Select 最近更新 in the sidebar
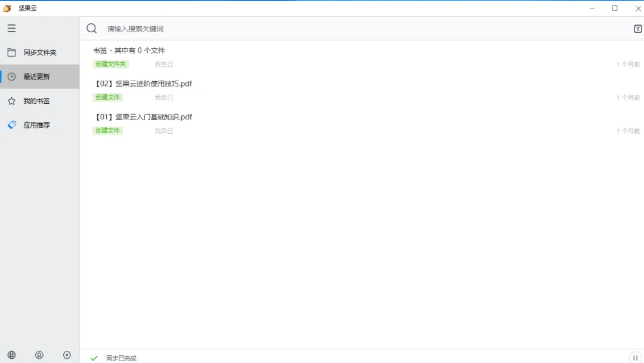 click(x=40, y=76)
